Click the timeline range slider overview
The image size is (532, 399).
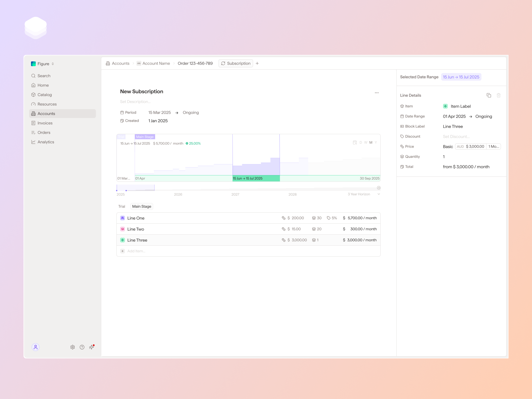[x=136, y=188]
